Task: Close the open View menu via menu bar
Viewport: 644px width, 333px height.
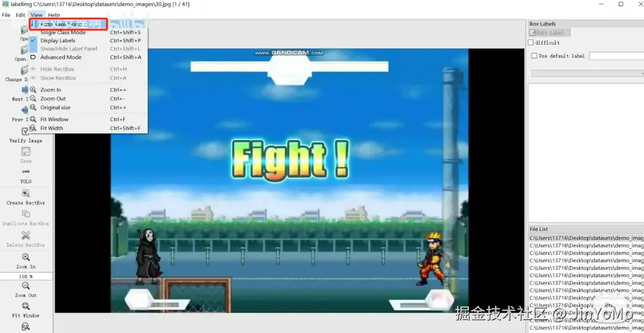Action: pyautogui.click(x=36, y=15)
